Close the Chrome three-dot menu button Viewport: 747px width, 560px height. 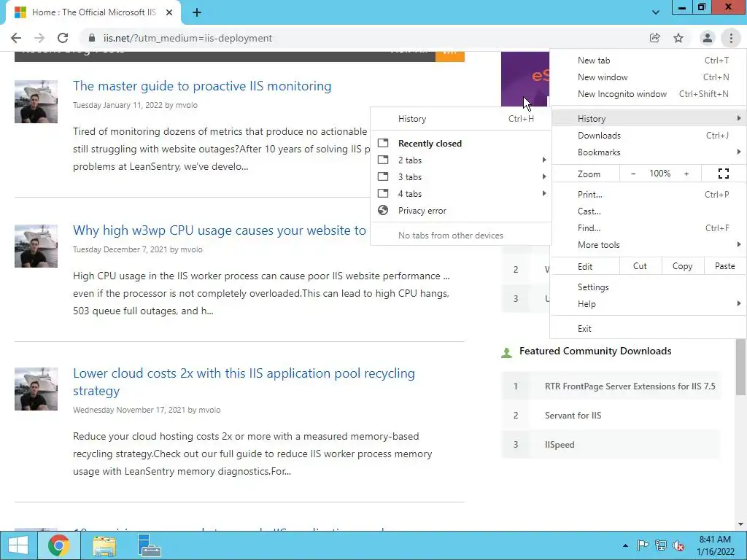(731, 38)
